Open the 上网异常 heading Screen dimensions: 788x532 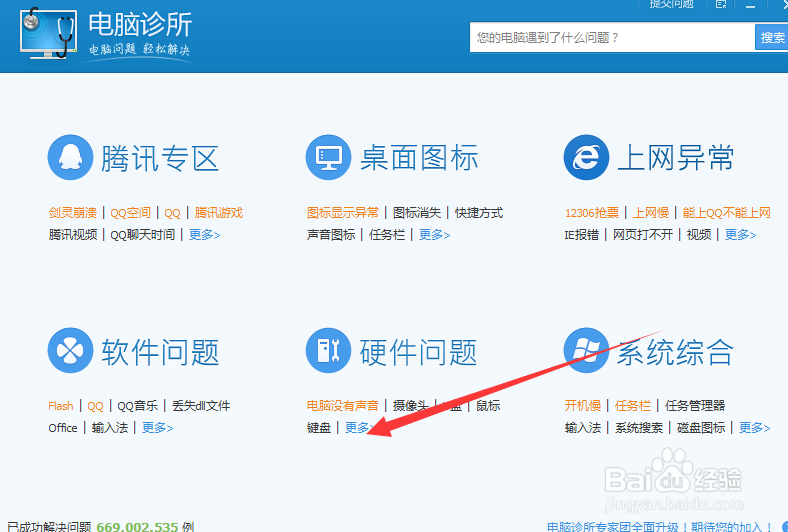coord(676,158)
